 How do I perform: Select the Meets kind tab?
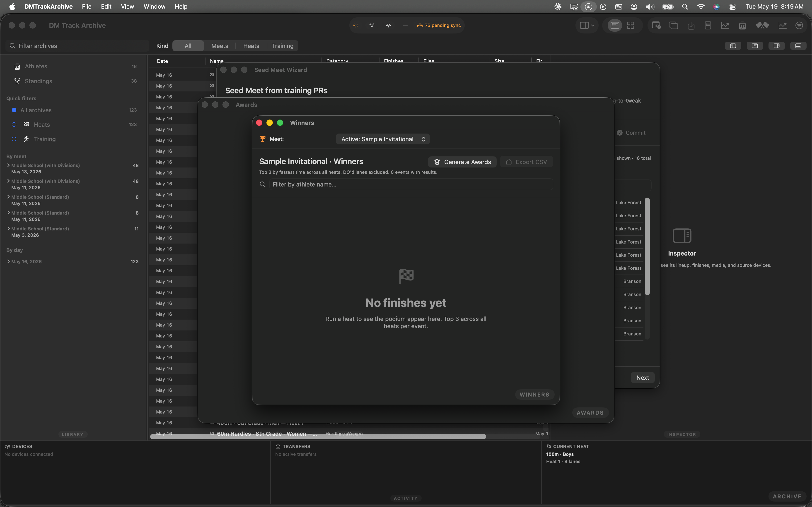220,46
